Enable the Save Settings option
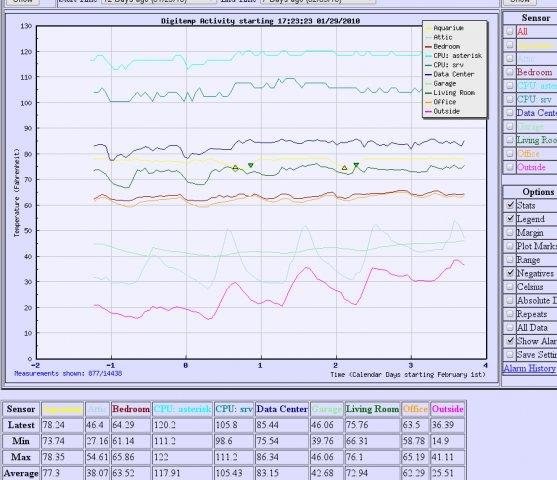557x480 pixels. click(x=510, y=354)
